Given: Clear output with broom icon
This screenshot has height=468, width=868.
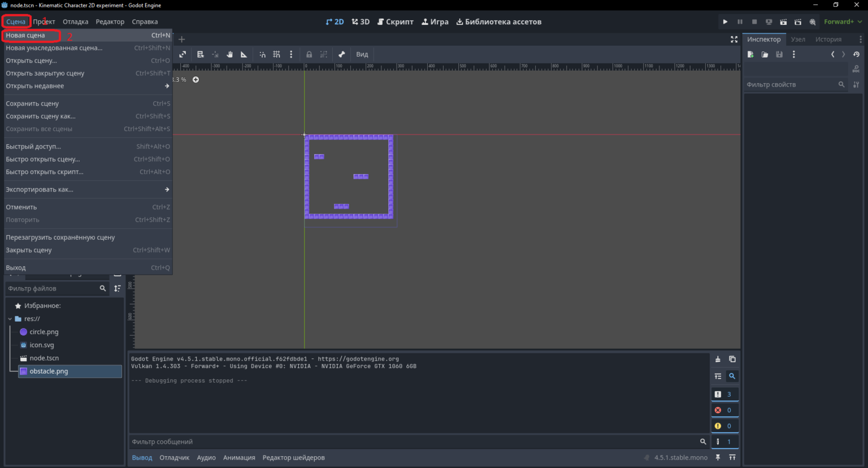Looking at the screenshot, I should [x=718, y=359].
